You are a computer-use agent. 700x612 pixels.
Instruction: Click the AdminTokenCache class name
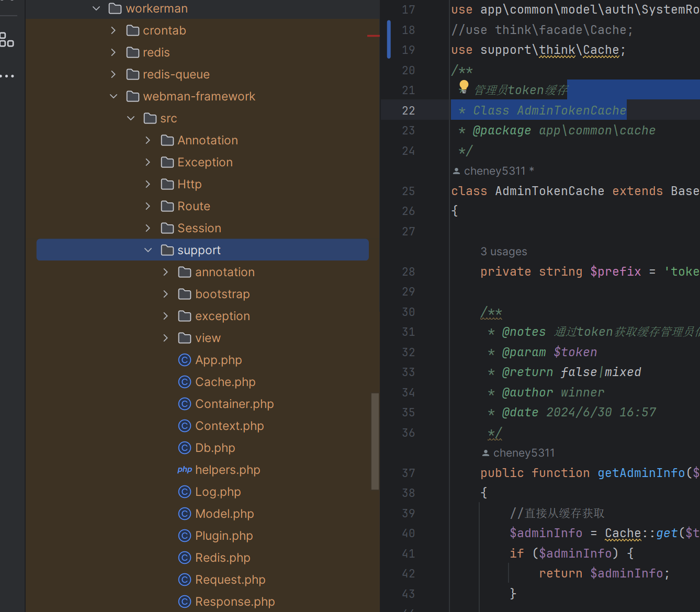click(549, 191)
